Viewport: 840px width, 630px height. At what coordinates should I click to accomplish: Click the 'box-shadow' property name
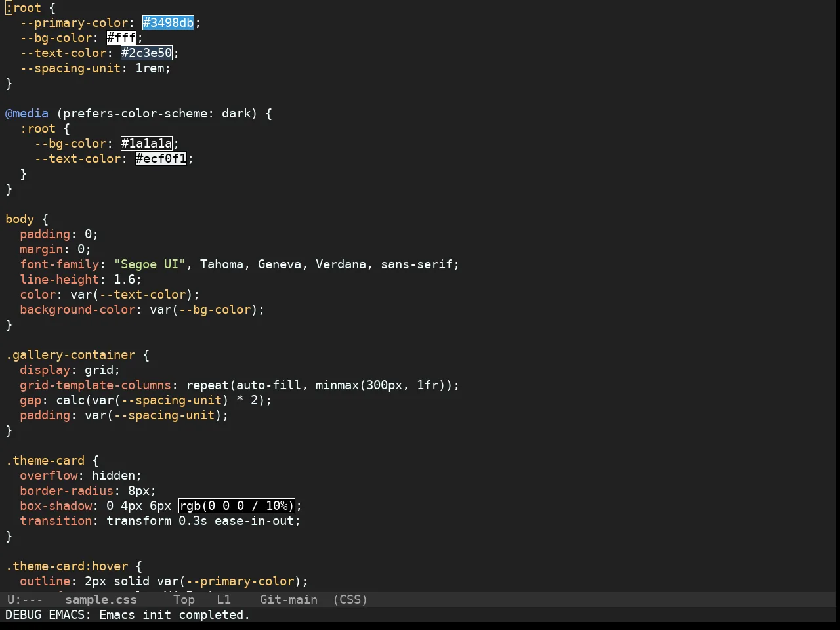point(56,506)
